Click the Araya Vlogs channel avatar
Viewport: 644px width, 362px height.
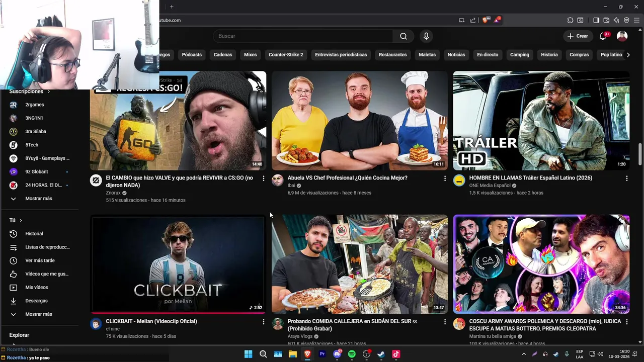278,324
